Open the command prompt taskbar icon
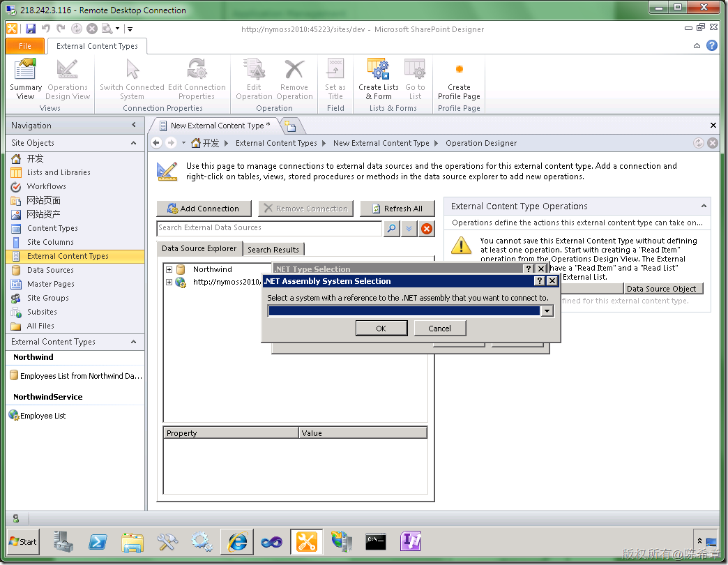728x565 pixels. pyautogui.click(x=376, y=542)
